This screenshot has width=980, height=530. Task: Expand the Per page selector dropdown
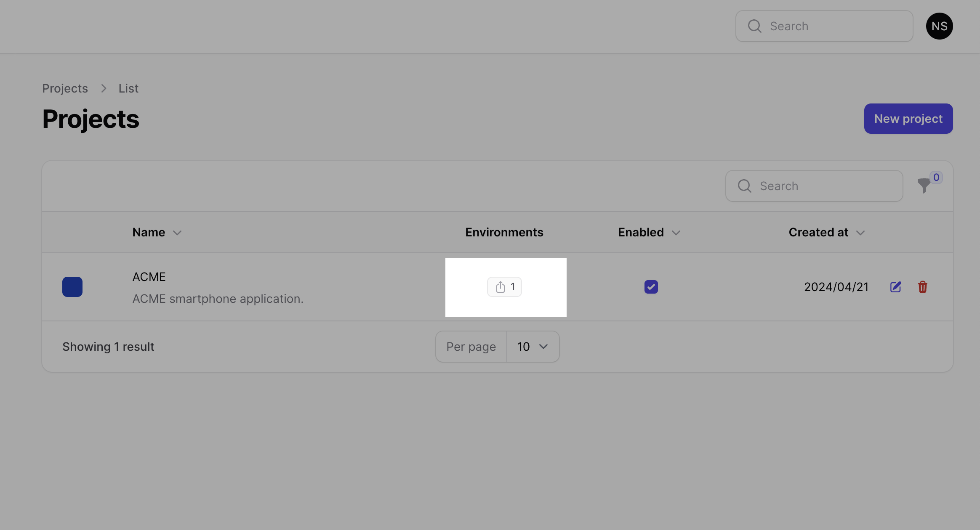click(533, 346)
